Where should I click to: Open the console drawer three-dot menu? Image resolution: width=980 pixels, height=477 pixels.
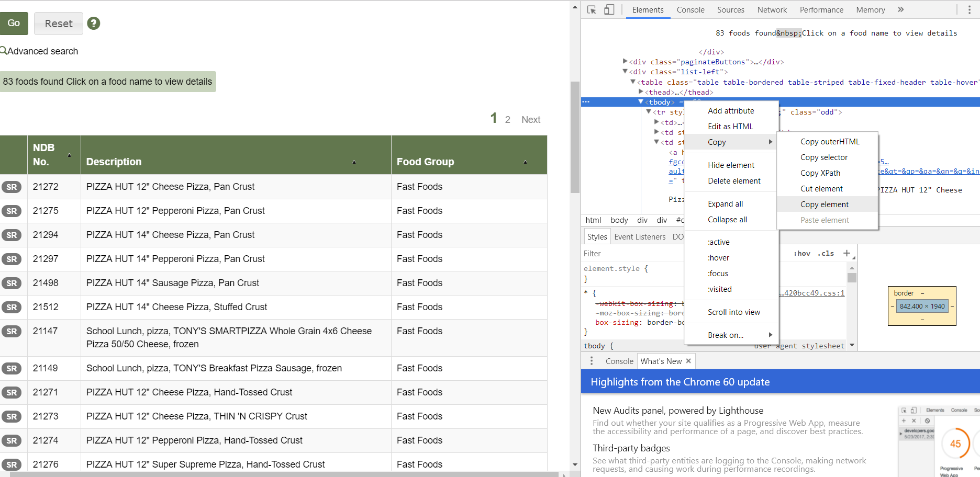pos(592,361)
